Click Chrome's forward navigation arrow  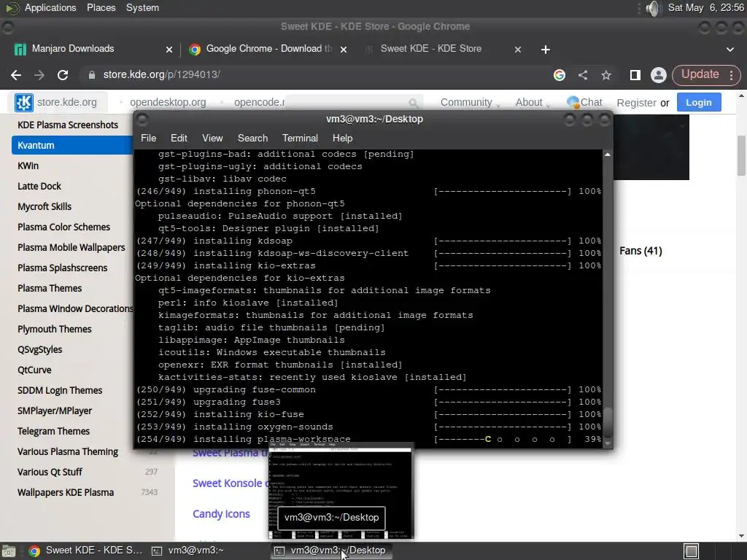click(x=39, y=75)
